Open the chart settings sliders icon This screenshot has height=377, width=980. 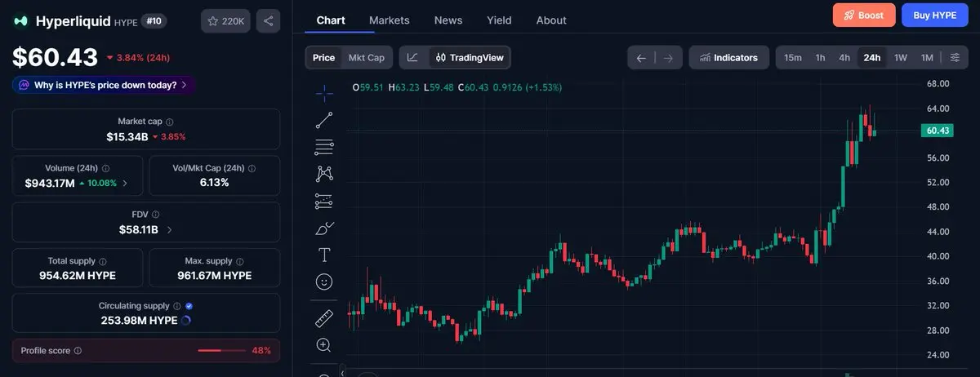click(x=955, y=58)
